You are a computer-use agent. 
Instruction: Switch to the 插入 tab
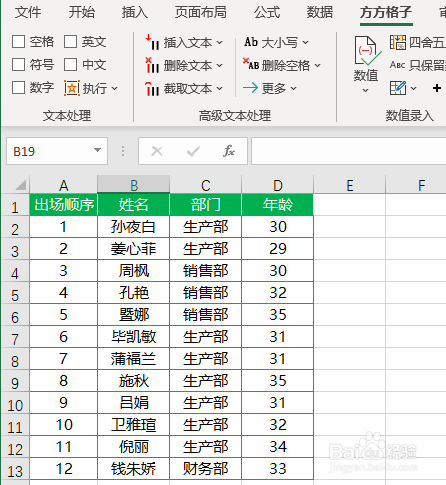tap(135, 12)
